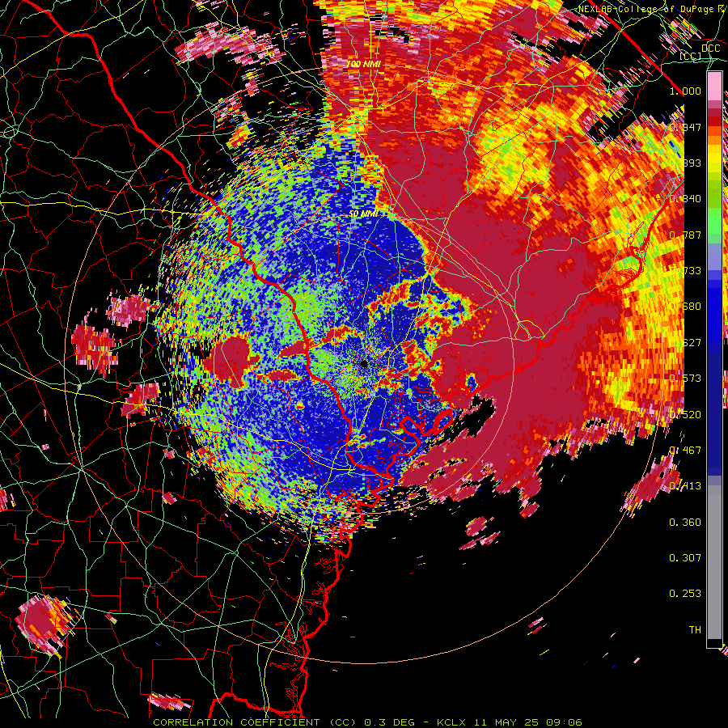Click the 0.467 scale value
This screenshot has height=728, width=728.
point(685,451)
